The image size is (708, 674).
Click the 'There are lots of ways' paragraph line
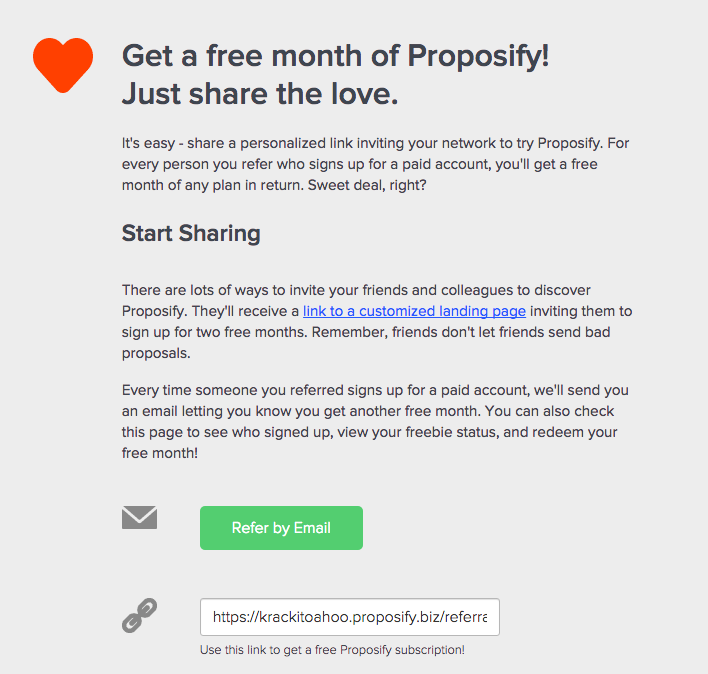point(356,290)
